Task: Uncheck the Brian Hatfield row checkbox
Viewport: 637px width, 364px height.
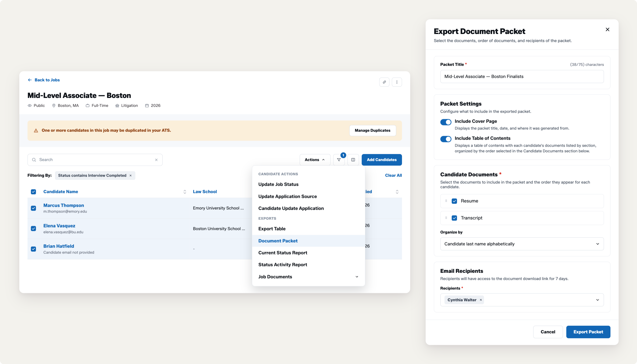Action: [x=34, y=249]
